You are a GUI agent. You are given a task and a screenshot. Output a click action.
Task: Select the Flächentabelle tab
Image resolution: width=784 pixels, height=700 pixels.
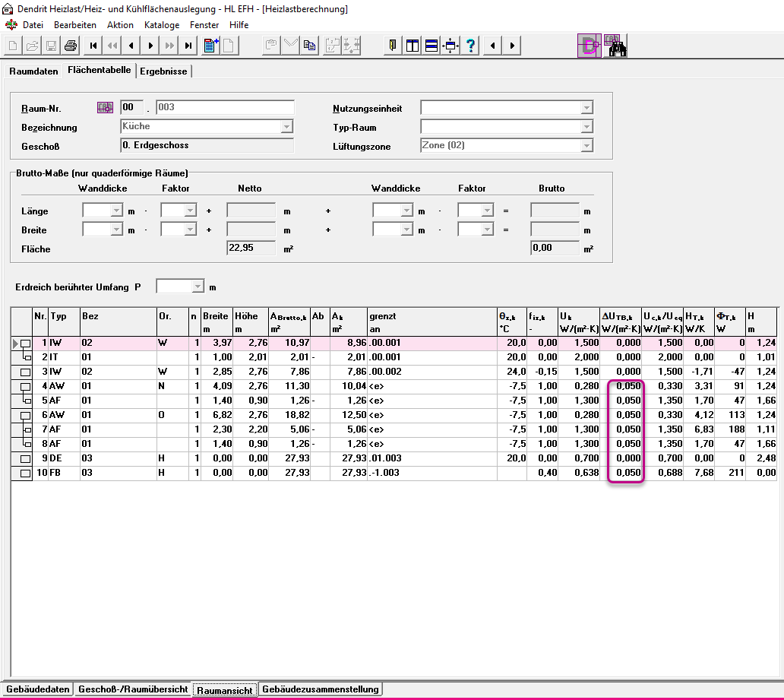[99, 70]
